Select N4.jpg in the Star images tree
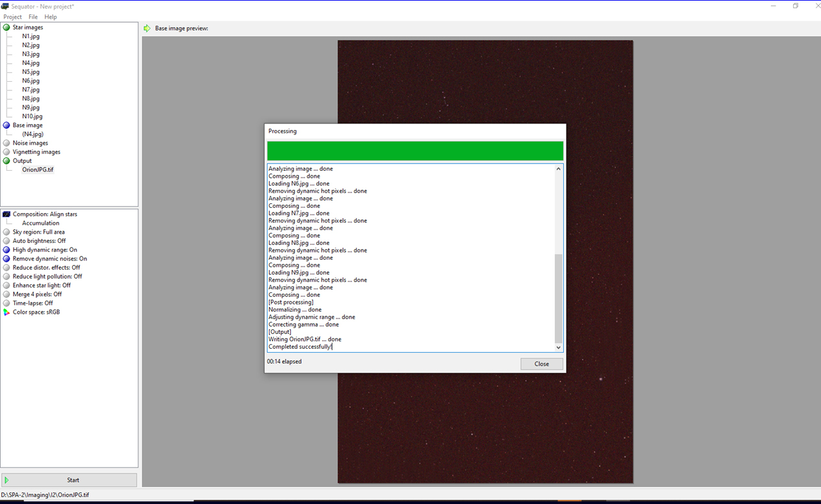 [x=31, y=63]
